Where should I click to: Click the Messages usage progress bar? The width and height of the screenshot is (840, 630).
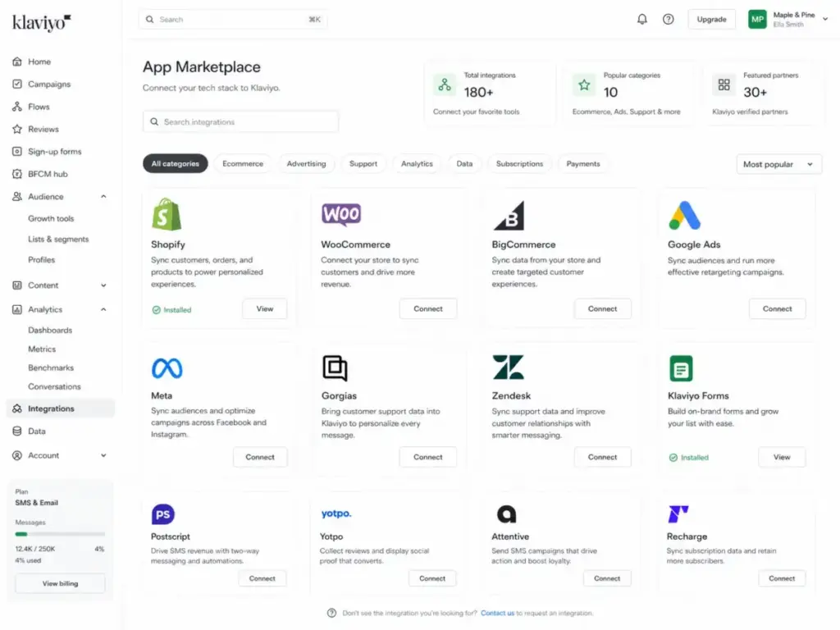60,534
